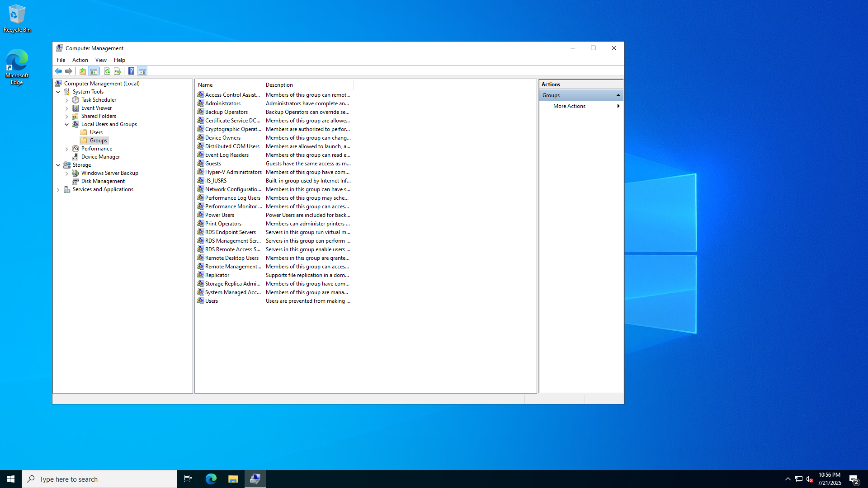Collapse the Groups section in Actions pane

click(x=618, y=95)
